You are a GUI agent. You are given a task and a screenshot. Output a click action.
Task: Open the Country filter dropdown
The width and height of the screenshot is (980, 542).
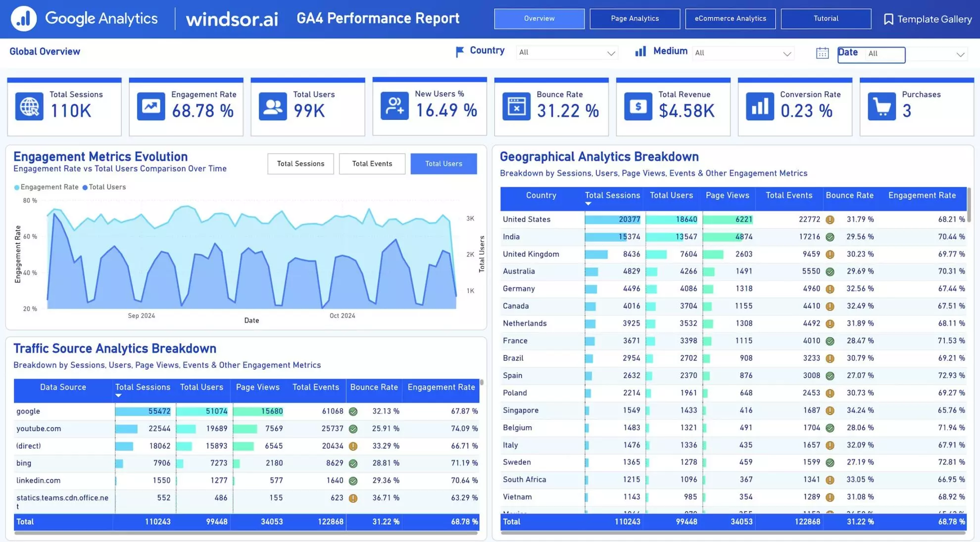(566, 52)
